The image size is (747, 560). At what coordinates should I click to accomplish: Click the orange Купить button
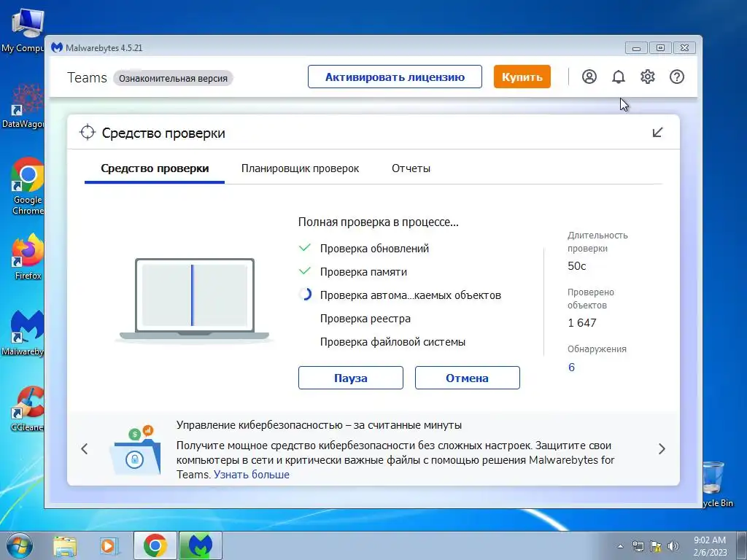click(x=522, y=77)
